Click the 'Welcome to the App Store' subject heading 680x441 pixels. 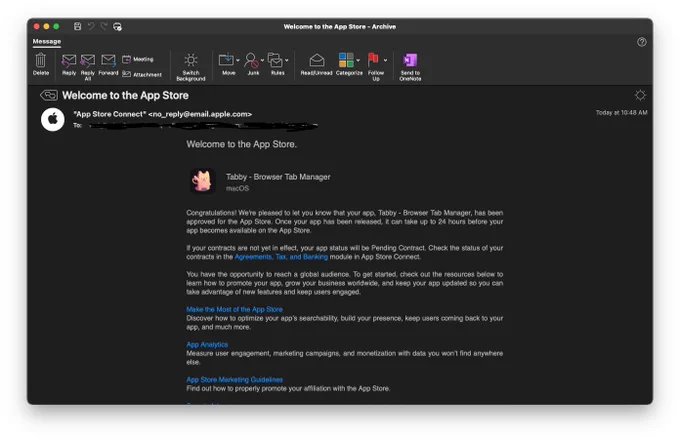pyautogui.click(x=125, y=95)
